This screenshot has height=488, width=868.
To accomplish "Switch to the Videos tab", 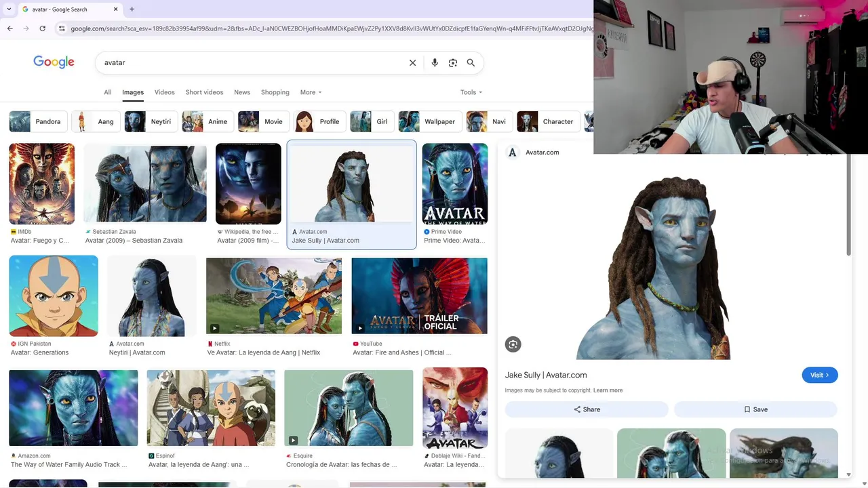I will click(164, 92).
